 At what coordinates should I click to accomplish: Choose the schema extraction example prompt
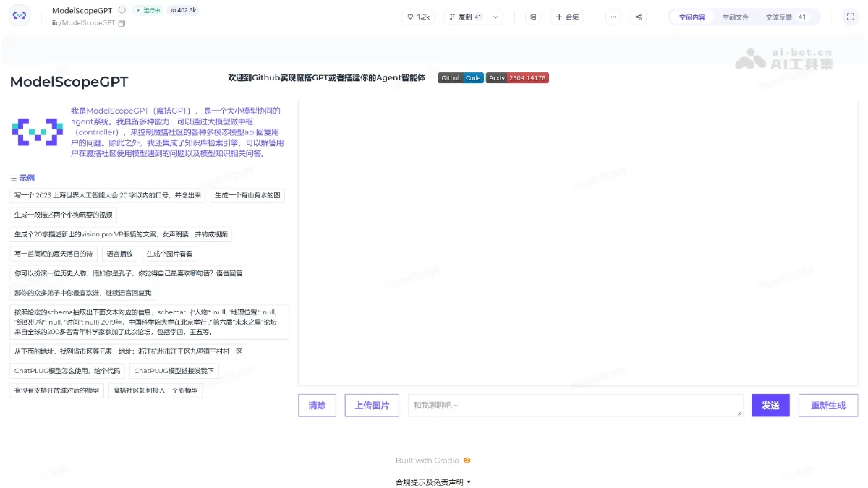(150, 322)
